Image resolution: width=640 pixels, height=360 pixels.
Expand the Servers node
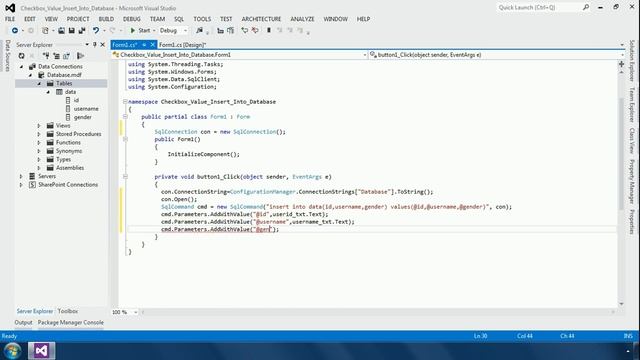click(x=21, y=176)
